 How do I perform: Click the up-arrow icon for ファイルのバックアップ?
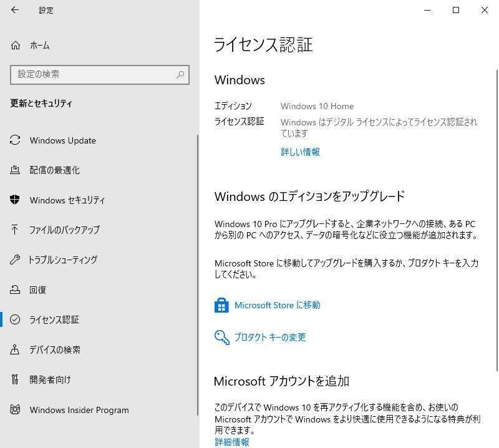tap(14, 230)
